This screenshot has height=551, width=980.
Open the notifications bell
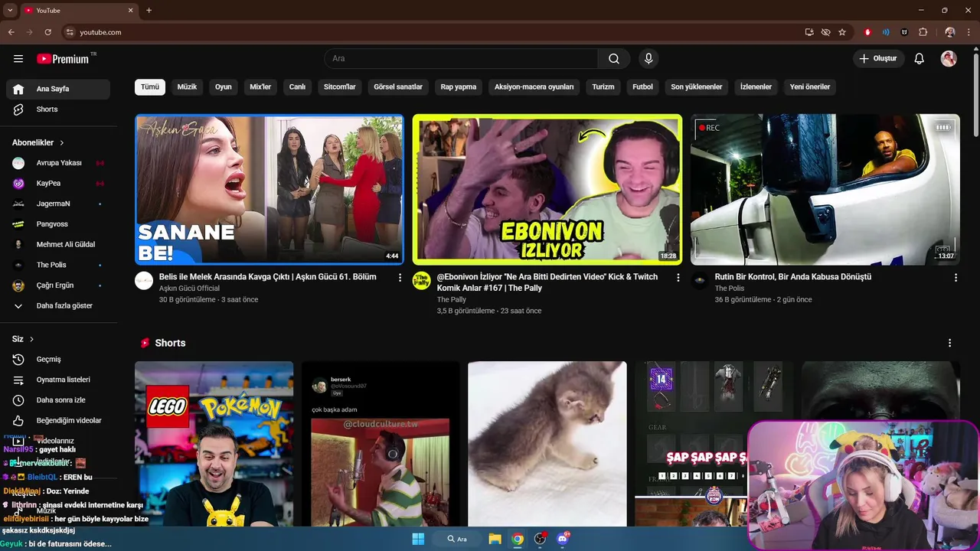point(920,59)
